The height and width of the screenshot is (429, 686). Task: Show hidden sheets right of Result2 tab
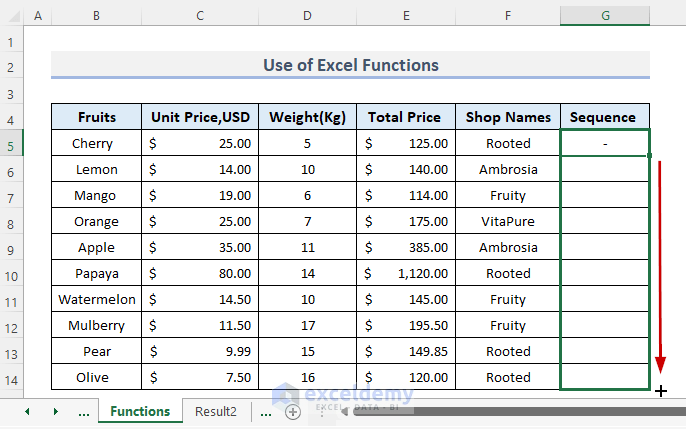264,411
